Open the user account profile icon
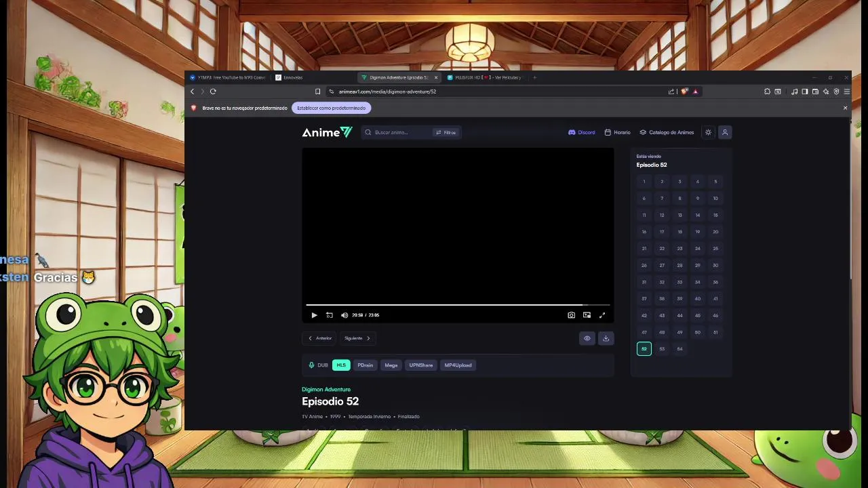Screen dimensions: 868x488 point(725,132)
